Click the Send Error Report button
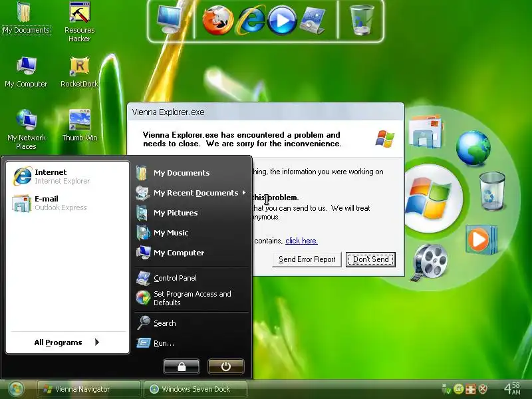The image size is (532, 399). pos(307,259)
